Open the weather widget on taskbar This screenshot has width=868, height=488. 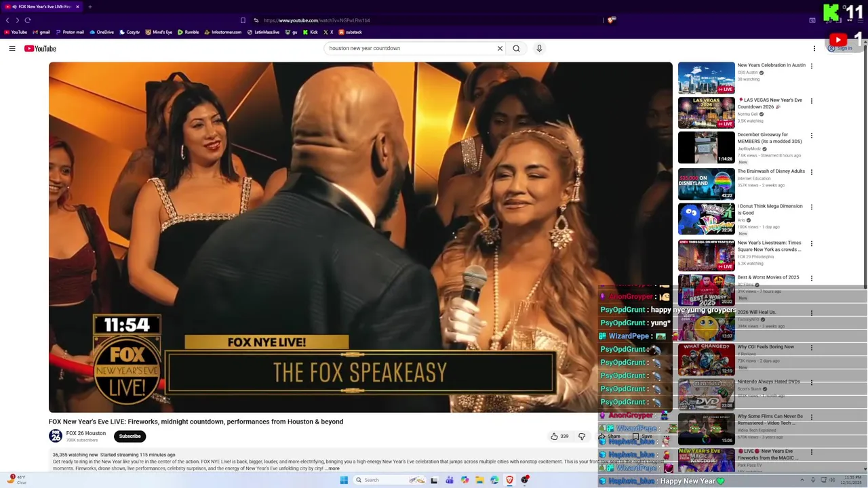[x=16, y=479]
